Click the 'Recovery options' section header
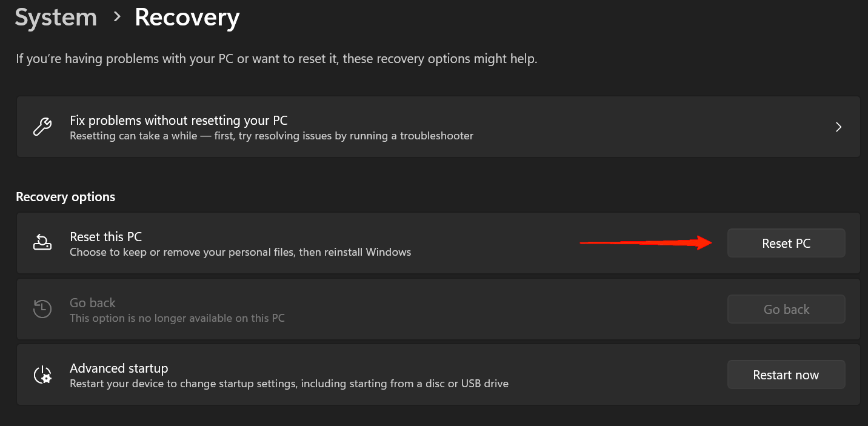This screenshot has height=426, width=868. coord(65,197)
